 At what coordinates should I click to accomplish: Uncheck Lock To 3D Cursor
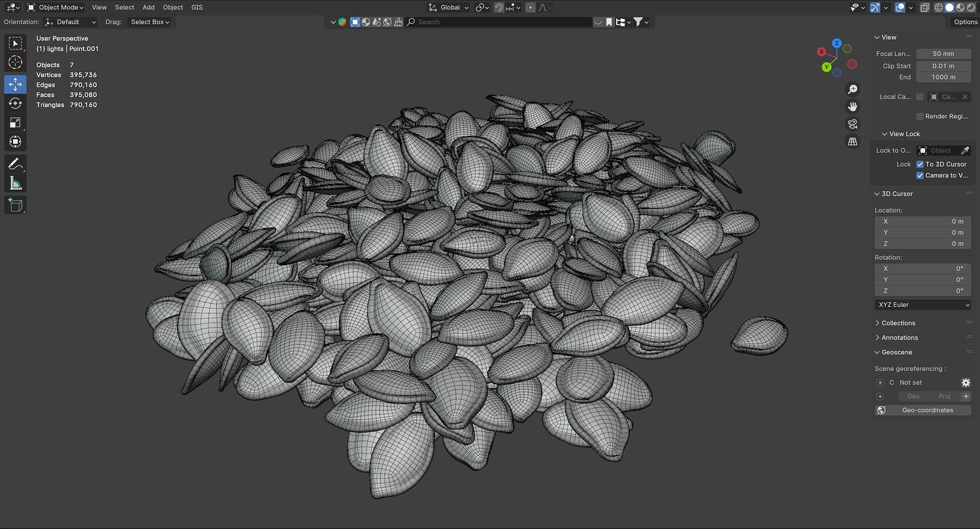point(920,165)
